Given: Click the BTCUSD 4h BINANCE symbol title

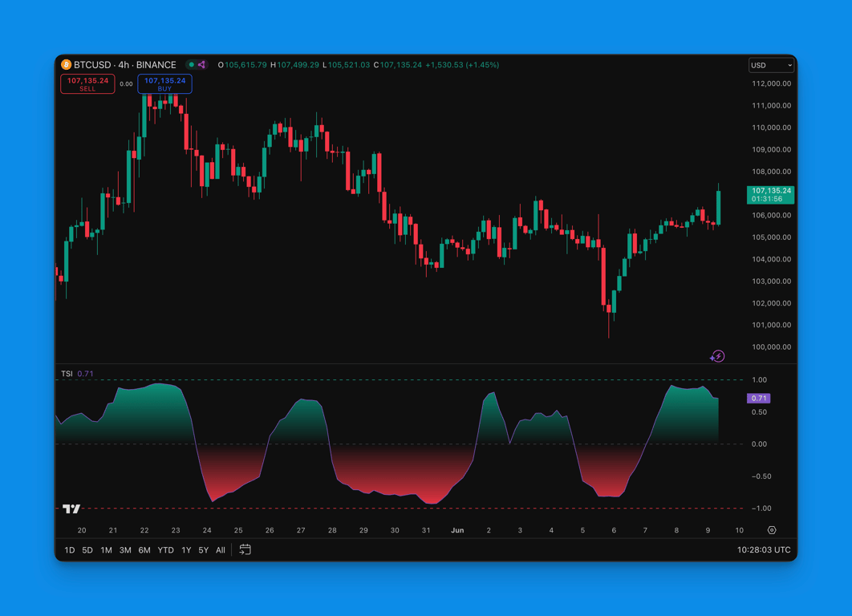Looking at the screenshot, I should pyautogui.click(x=124, y=65).
